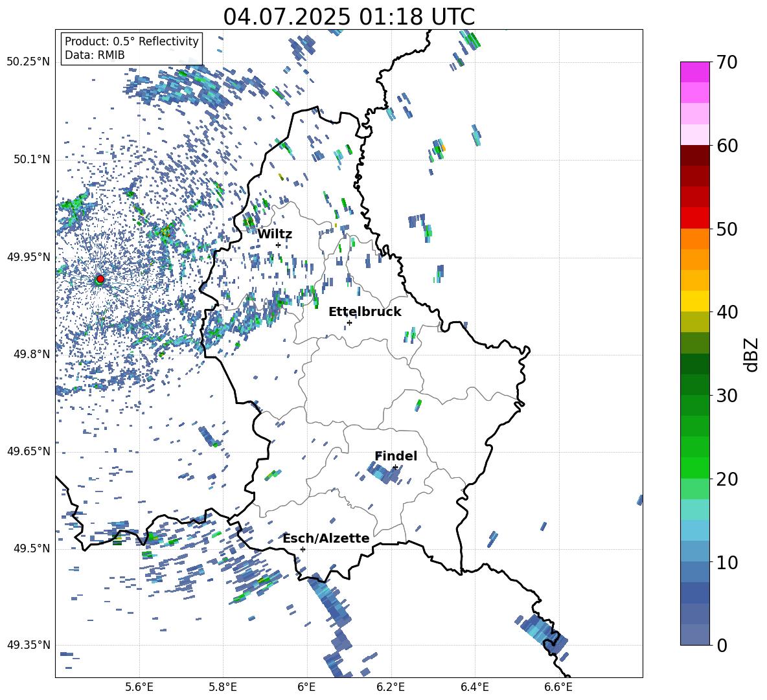767x700 pixels.
Task: Click the 49.5°N latitude label
Action: coord(32,548)
